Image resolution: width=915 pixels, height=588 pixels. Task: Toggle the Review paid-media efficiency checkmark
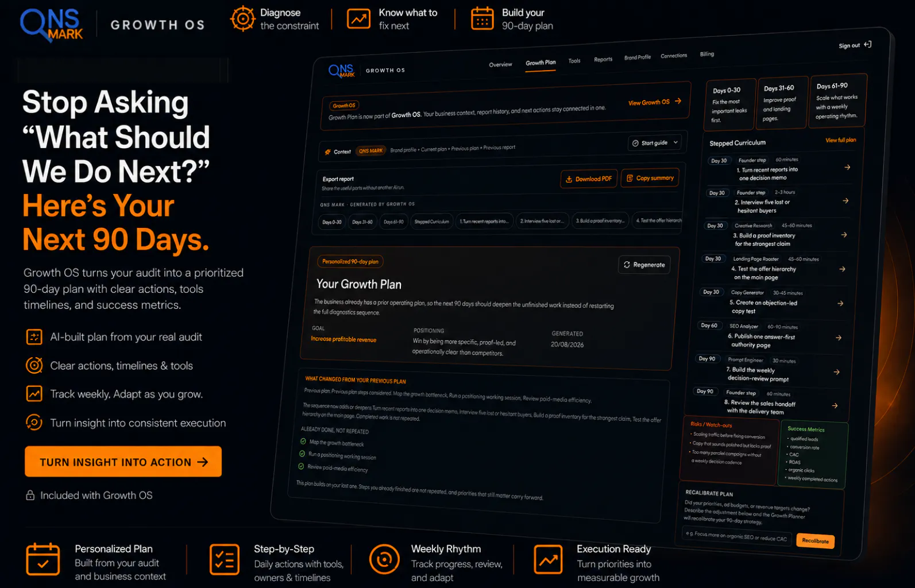[x=301, y=466]
